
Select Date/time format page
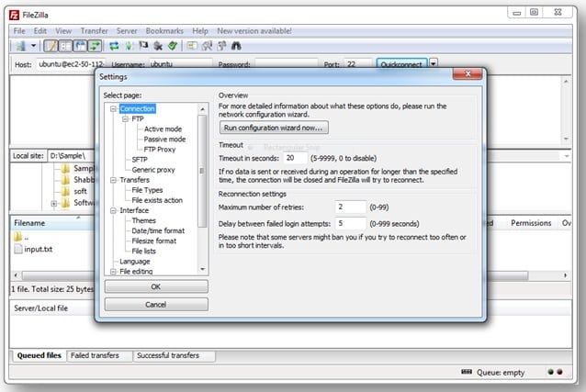click(158, 230)
